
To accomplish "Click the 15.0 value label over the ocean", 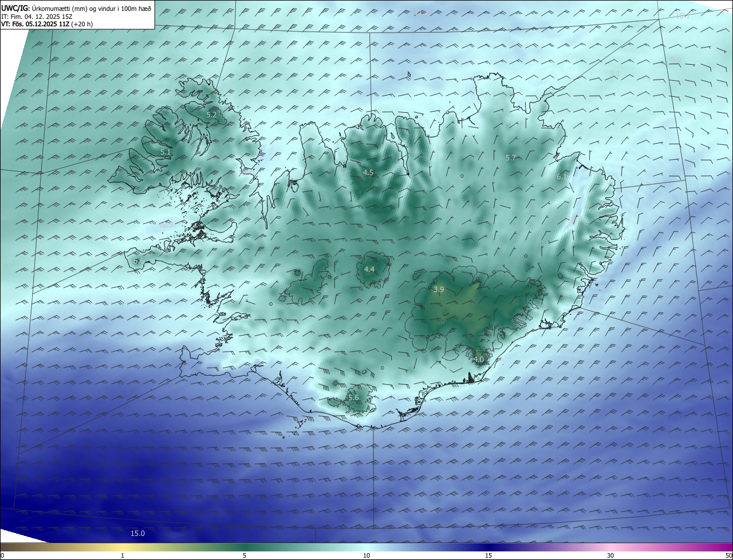I will (x=137, y=533).
